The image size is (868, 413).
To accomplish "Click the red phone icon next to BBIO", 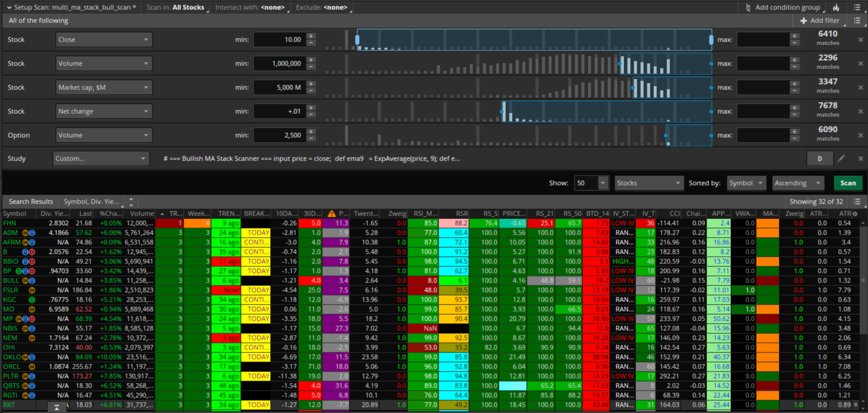I will coord(32,262).
